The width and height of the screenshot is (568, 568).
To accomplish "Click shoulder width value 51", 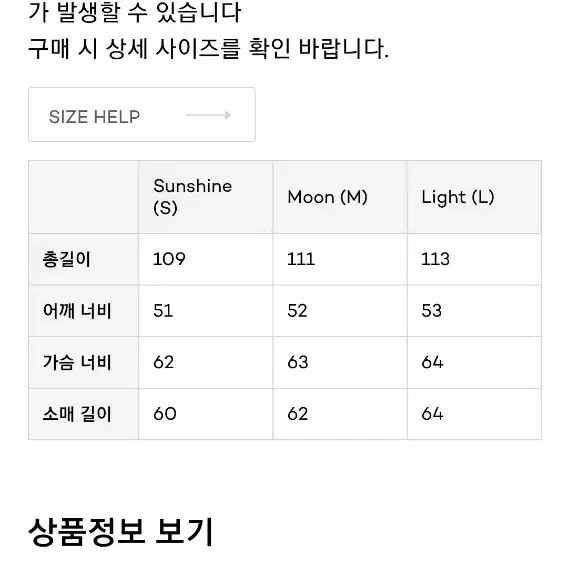I will coord(206,311).
